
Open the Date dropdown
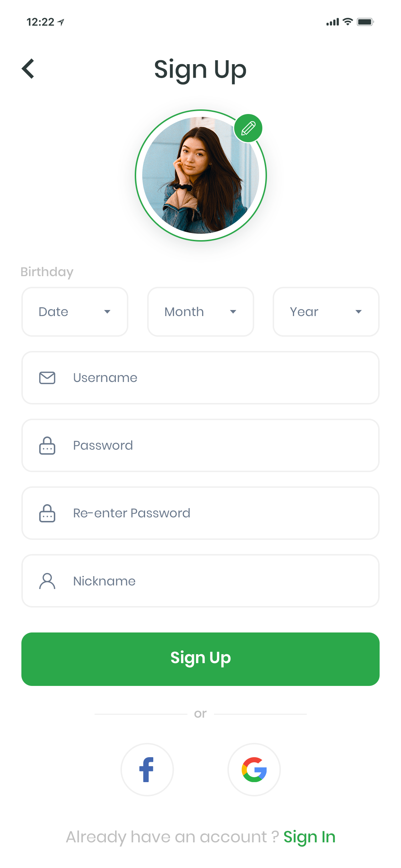[75, 312]
